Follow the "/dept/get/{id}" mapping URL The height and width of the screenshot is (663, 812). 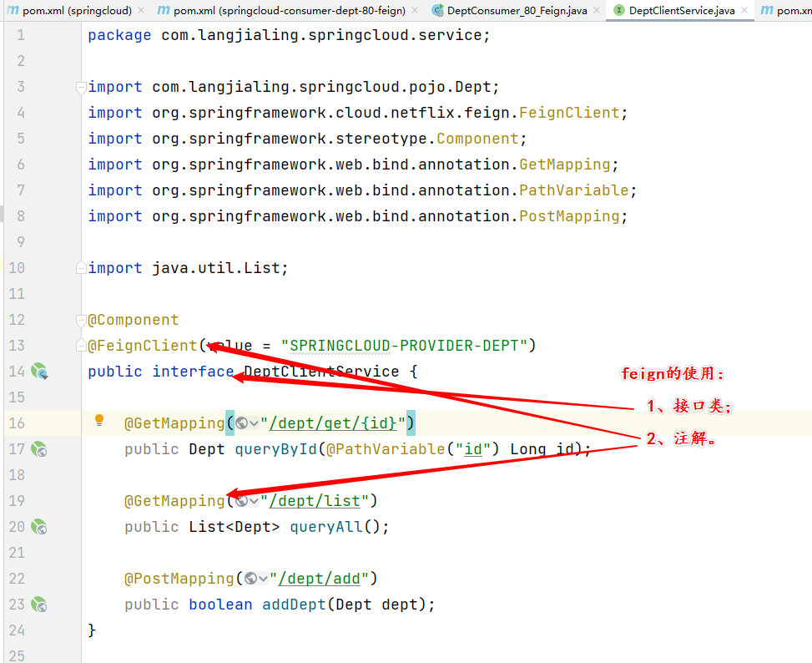pyautogui.click(x=333, y=423)
